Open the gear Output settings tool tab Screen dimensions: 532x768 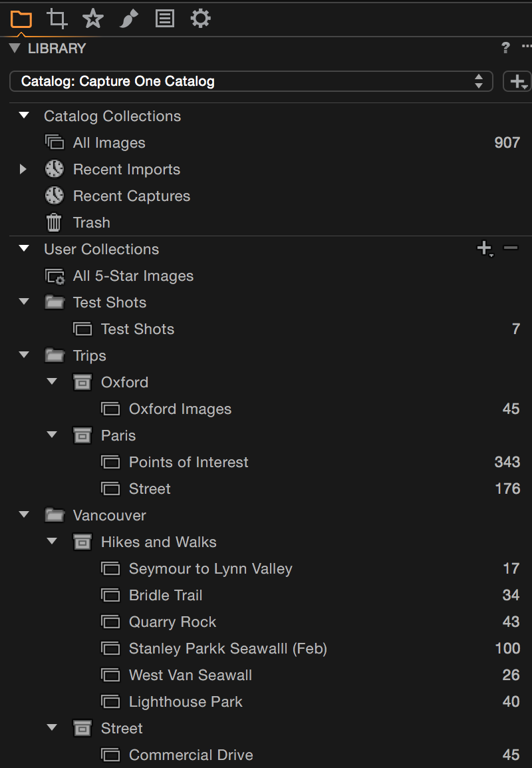coord(200,19)
